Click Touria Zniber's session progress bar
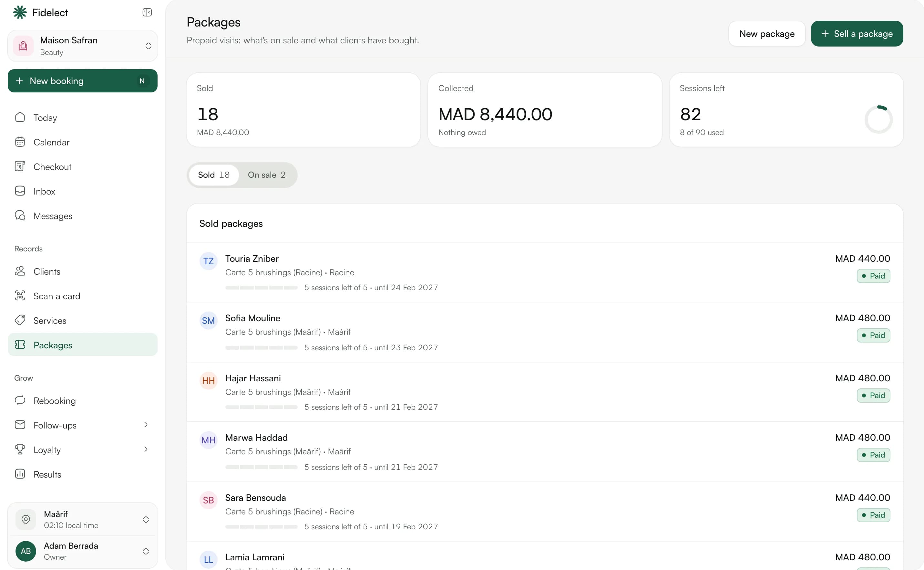Image resolution: width=924 pixels, height=570 pixels. (262, 288)
